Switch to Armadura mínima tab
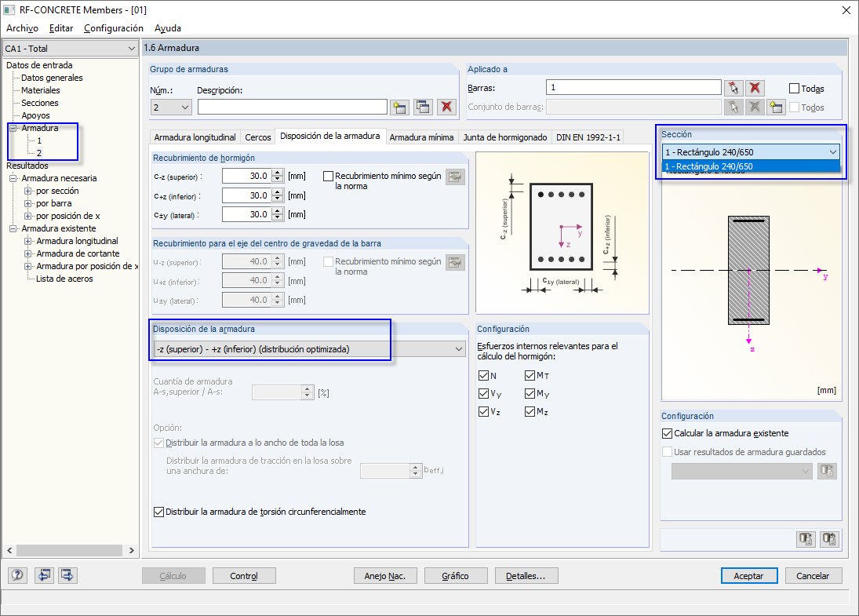 [421, 137]
